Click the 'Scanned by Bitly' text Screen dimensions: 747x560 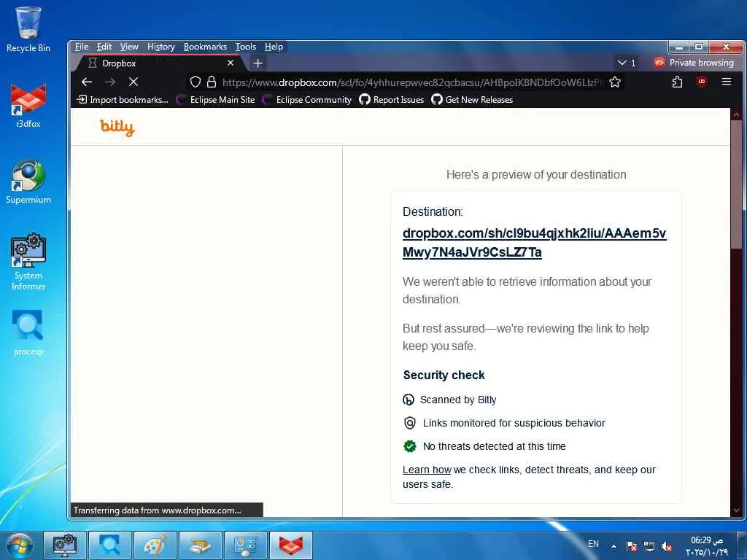point(458,400)
